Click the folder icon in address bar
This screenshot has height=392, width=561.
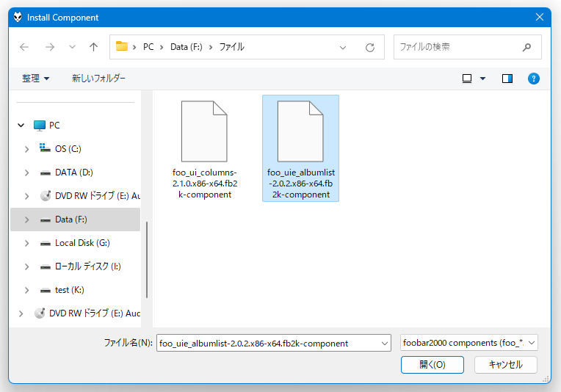pyautogui.click(x=122, y=46)
